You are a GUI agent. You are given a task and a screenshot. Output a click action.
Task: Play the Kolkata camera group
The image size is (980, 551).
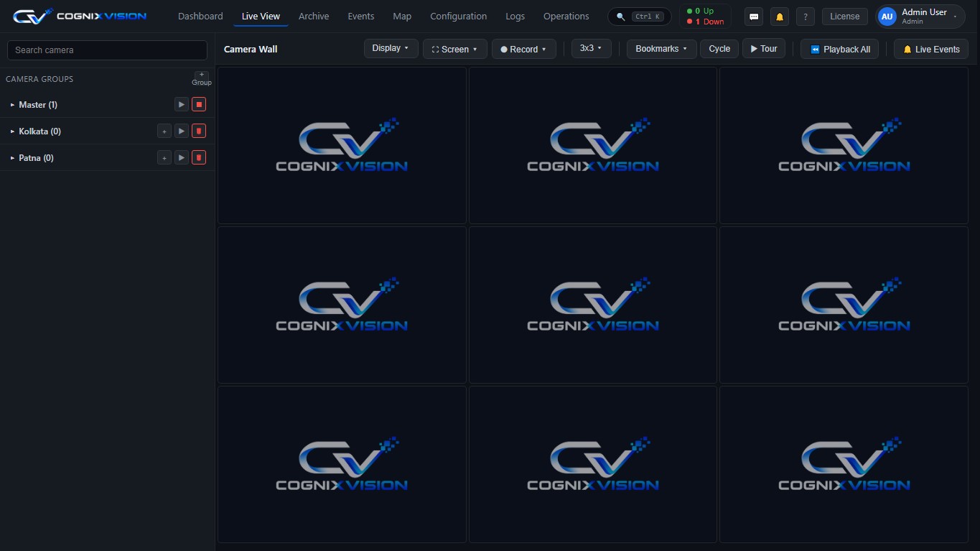click(182, 131)
